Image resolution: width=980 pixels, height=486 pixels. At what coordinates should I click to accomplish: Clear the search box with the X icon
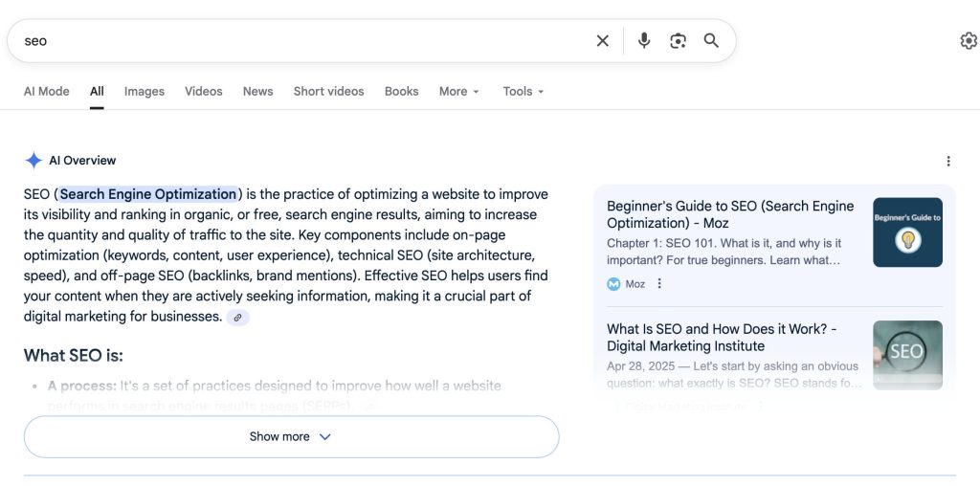coord(603,41)
